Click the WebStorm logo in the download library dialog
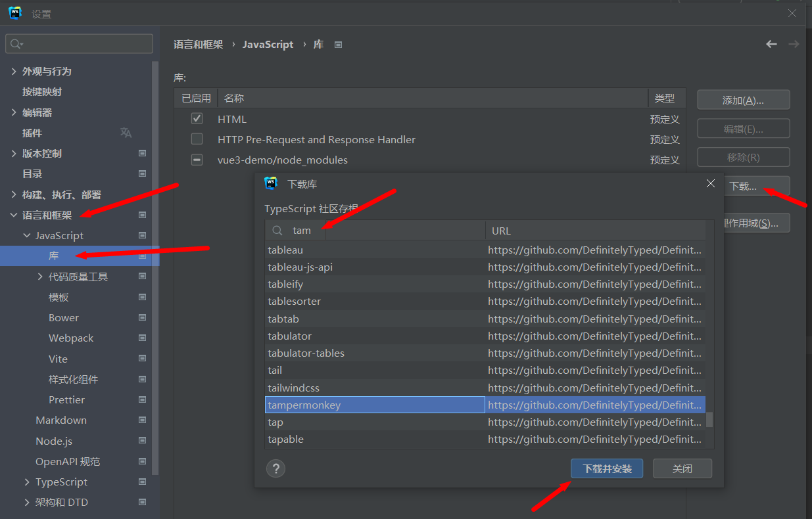The height and width of the screenshot is (519, 812). (271, 183)
